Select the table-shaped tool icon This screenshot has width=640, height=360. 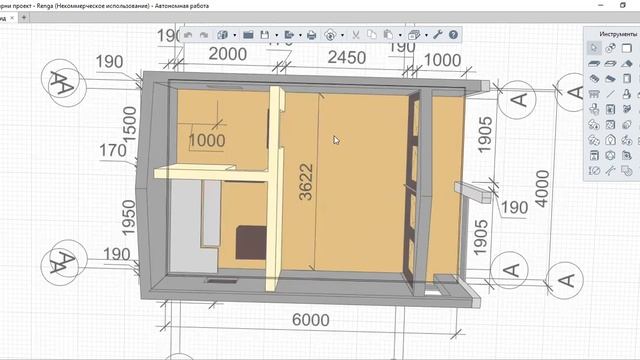pyautogui.click(x=594, y=94)
